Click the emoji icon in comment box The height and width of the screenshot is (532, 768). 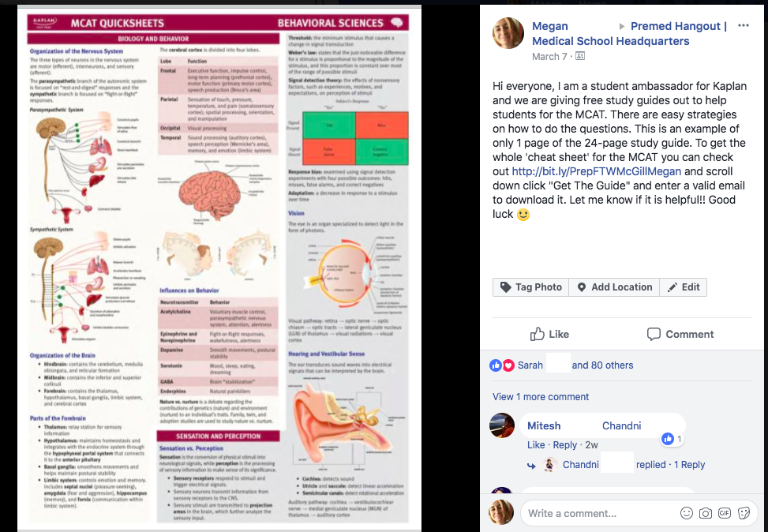click(x=687, y=513)
